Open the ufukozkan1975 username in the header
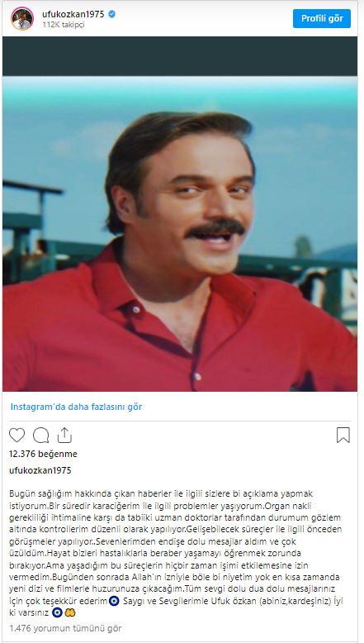Image resolution: width=364 pixels, height=643 pixels. coord(73,14)
